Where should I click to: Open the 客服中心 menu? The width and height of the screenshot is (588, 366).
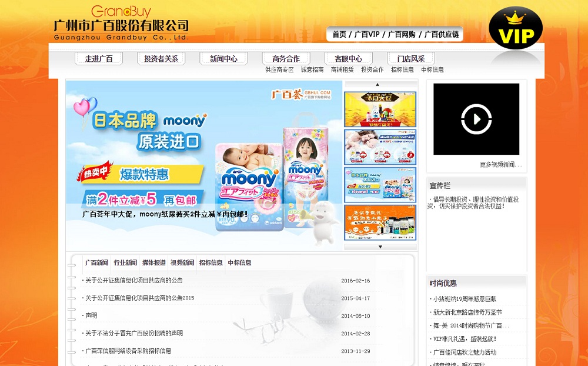click(348, 59)
